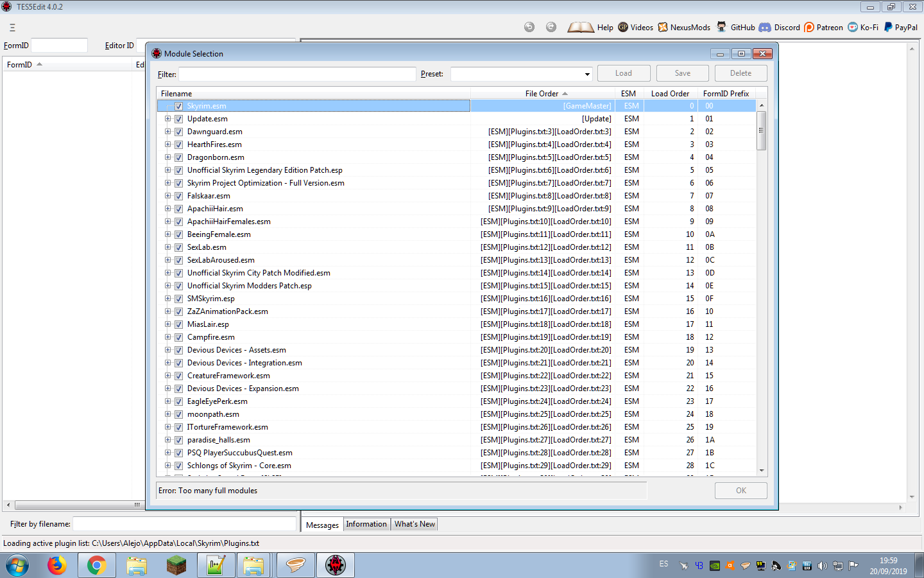Click the back navigation arrow
The image size is (924, 578).
[529, 27]
